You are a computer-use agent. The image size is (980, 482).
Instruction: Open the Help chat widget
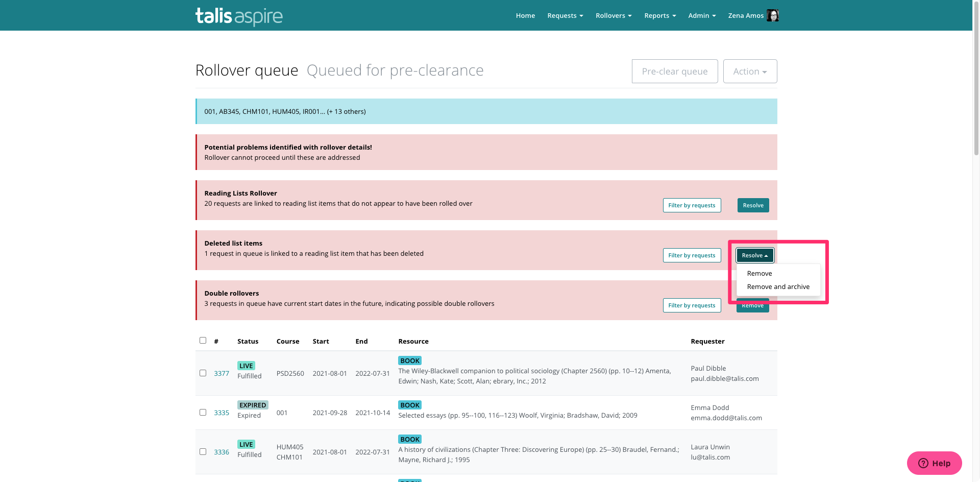(x=934, y=463)
